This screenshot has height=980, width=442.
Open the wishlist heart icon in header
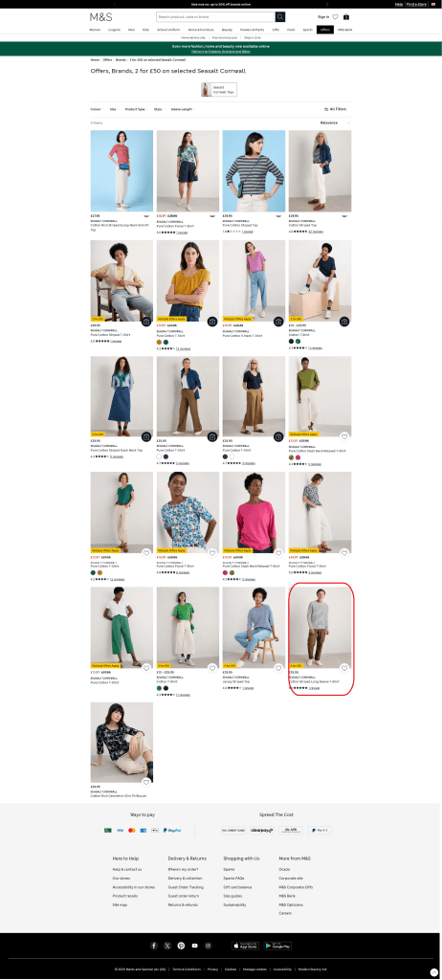click(335, 17)
